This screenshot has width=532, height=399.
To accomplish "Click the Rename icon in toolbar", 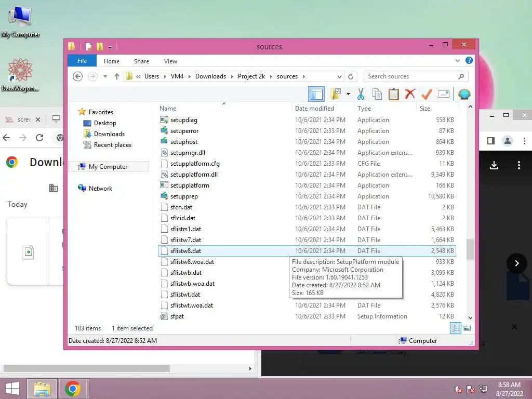I will coord(444,94).
